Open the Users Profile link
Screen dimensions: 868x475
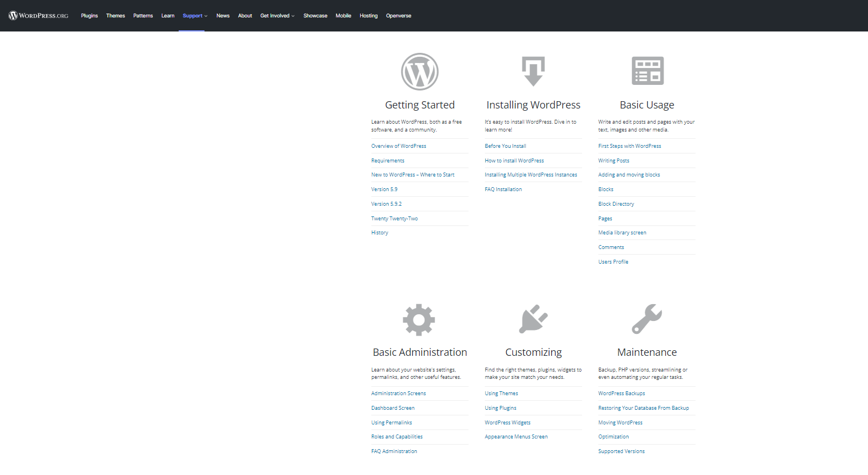tap(613, 262)
